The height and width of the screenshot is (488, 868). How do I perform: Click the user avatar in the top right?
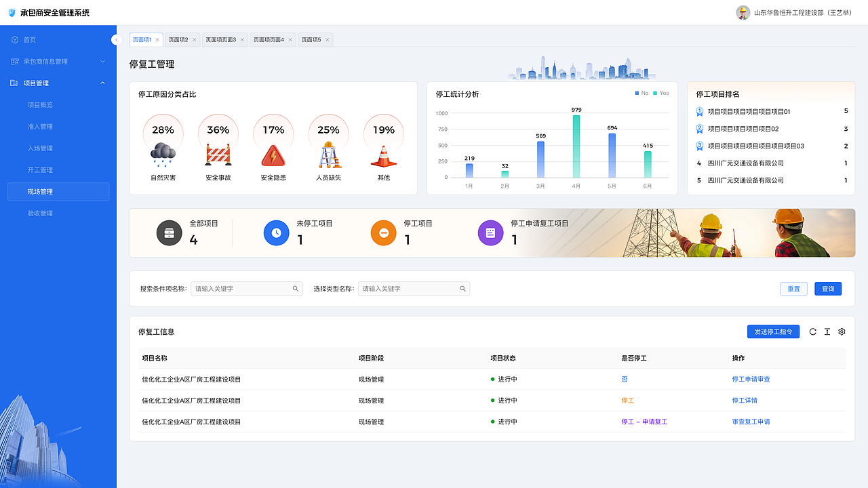(x=743, y=12)
